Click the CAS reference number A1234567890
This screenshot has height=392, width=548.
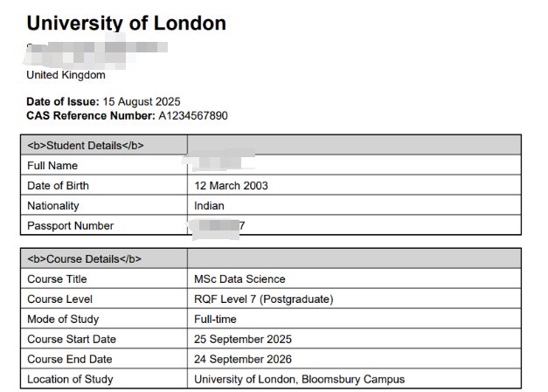(x=192, y=115)
